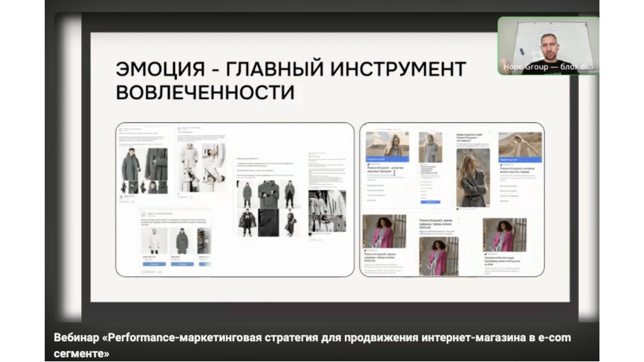Open bottom-left pink coat ad image
644x362 pixels.
[x=384, y=232]
